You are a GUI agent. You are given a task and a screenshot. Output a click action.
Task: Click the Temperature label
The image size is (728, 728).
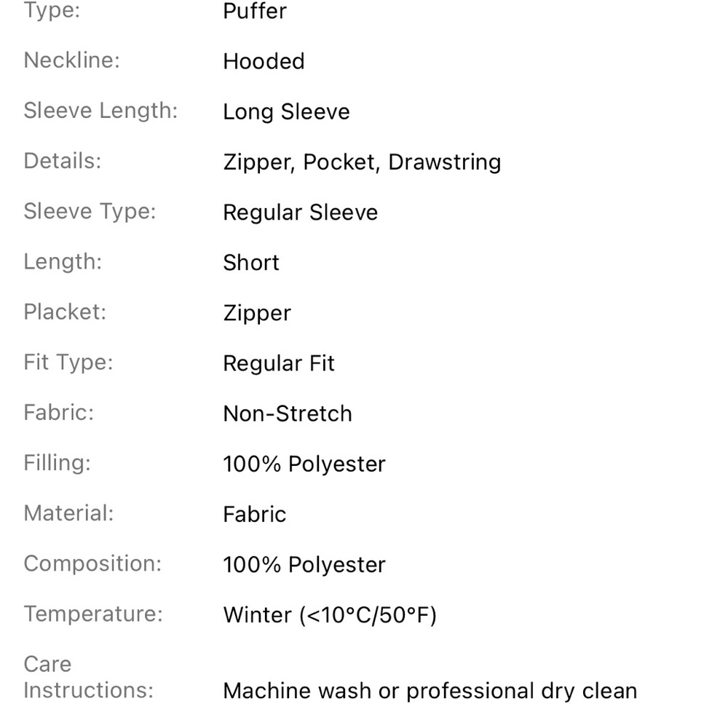(x=93, y=614)
